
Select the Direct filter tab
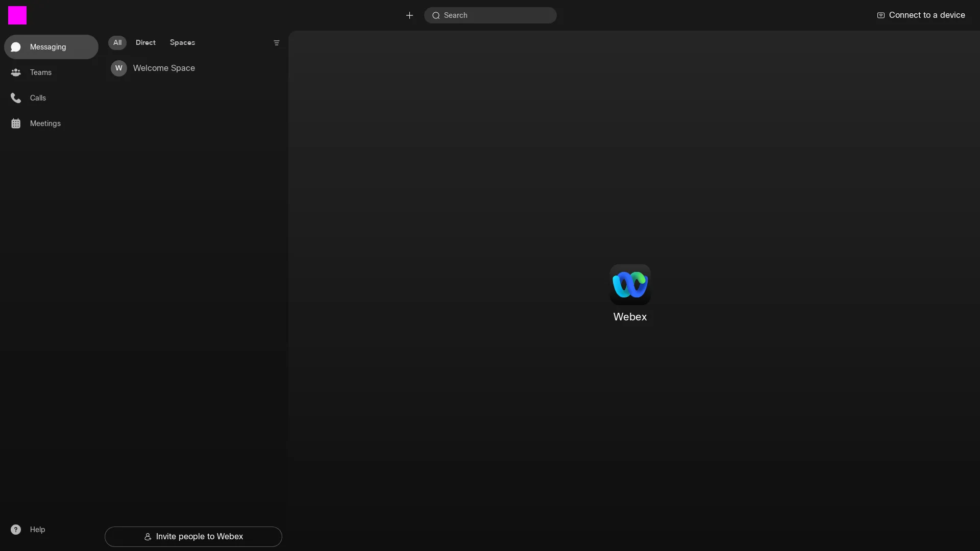pyautogui.click(x=145, y=43)
